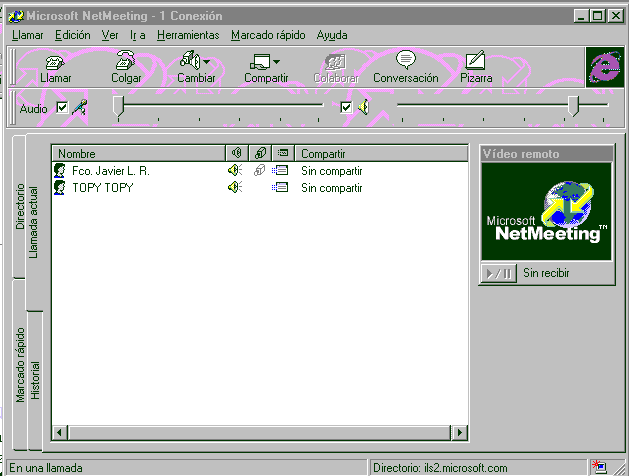This screenshot has width=629, height=476.
Task: Toggle the speaker enable checkbox
Action: click(x=346, y=107)
